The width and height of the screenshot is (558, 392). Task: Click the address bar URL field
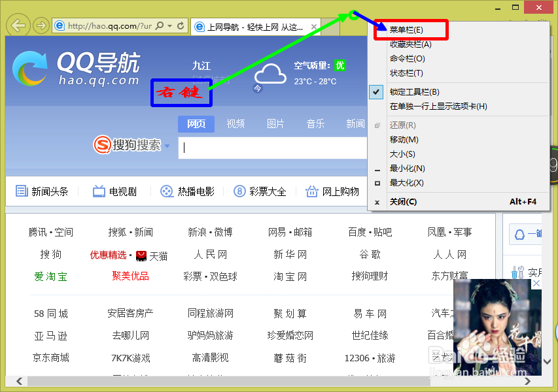coord(110,26)
